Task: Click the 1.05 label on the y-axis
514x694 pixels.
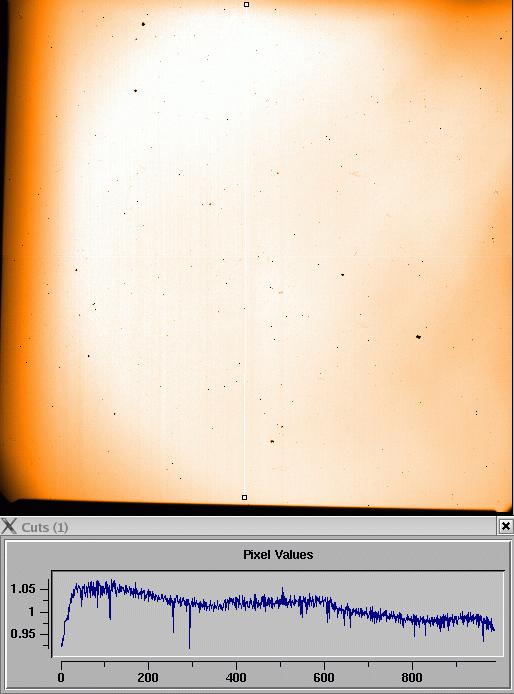Action: tap(23, 589)
